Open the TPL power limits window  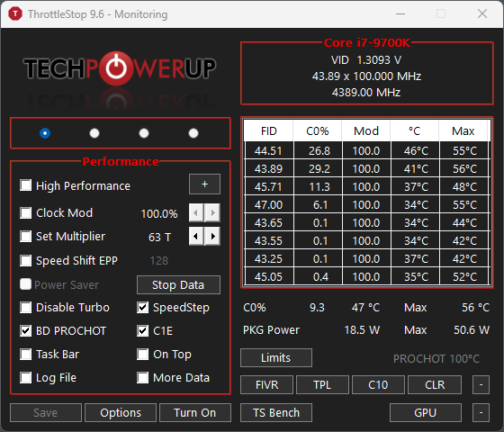pos(322,385)
